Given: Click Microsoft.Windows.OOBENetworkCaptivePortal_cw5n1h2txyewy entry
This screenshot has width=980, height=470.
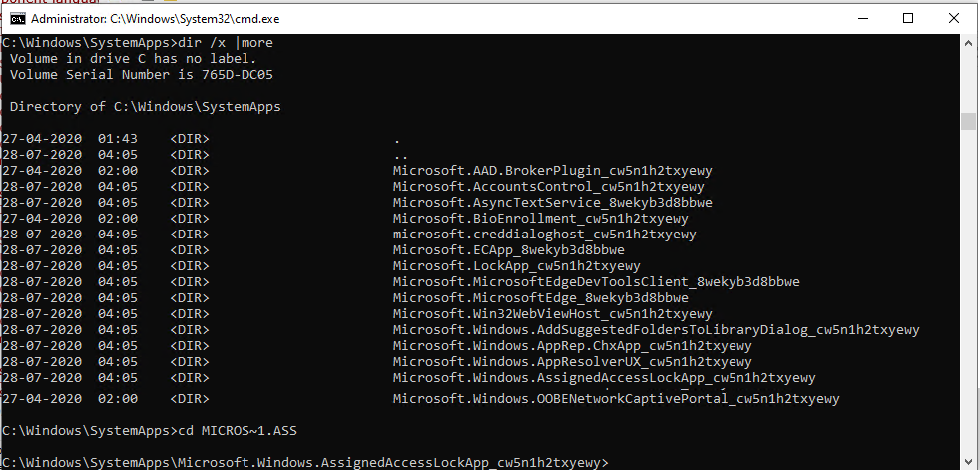Looking at the screenshot, I should [617, 399].
